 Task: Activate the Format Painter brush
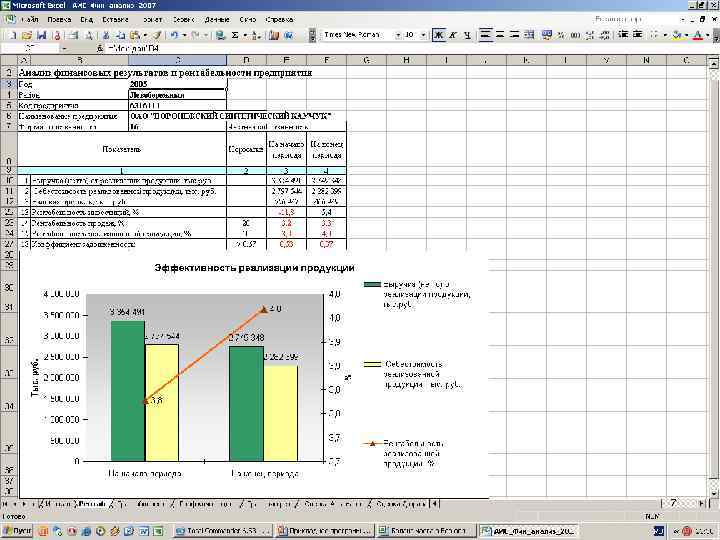pyautogui.click(x=157, y=35)
